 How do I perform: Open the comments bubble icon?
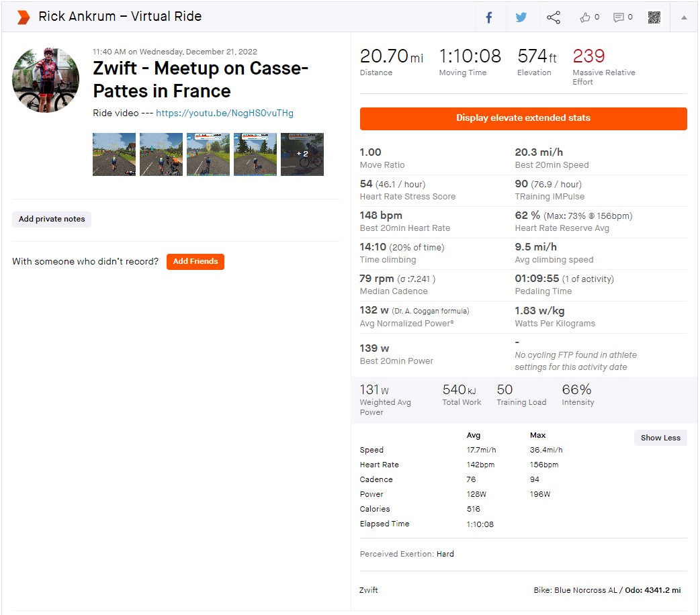point(623,17)
